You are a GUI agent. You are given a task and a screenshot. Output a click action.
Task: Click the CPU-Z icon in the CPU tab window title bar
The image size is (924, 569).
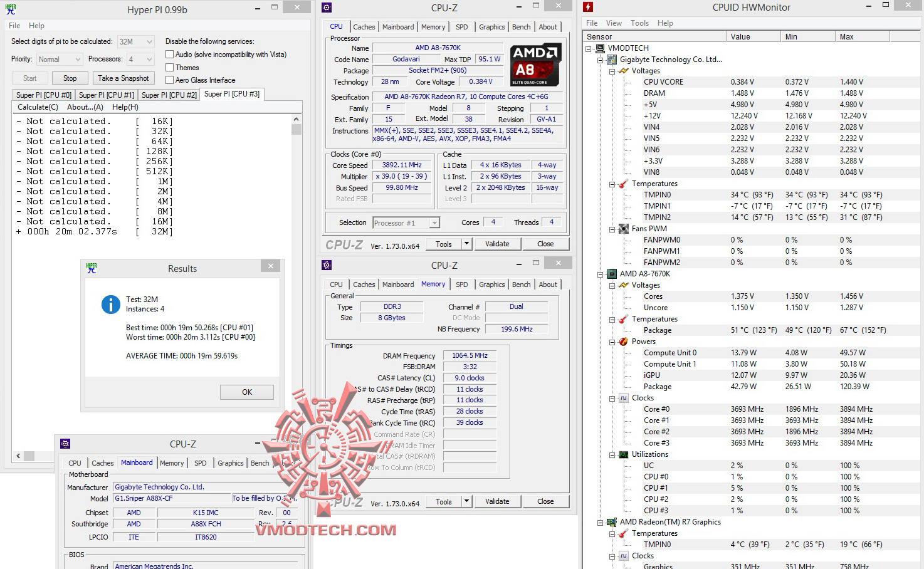(327, 8)
